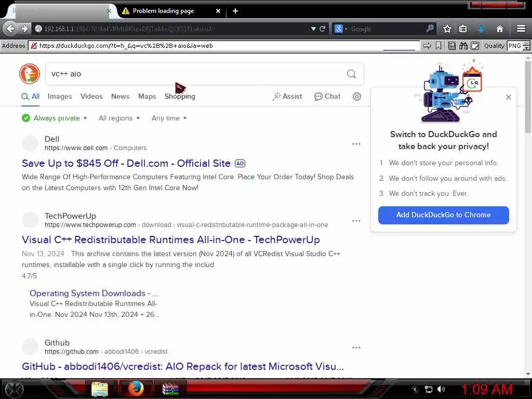Switch to the Images tab

(x=60, y=96)
